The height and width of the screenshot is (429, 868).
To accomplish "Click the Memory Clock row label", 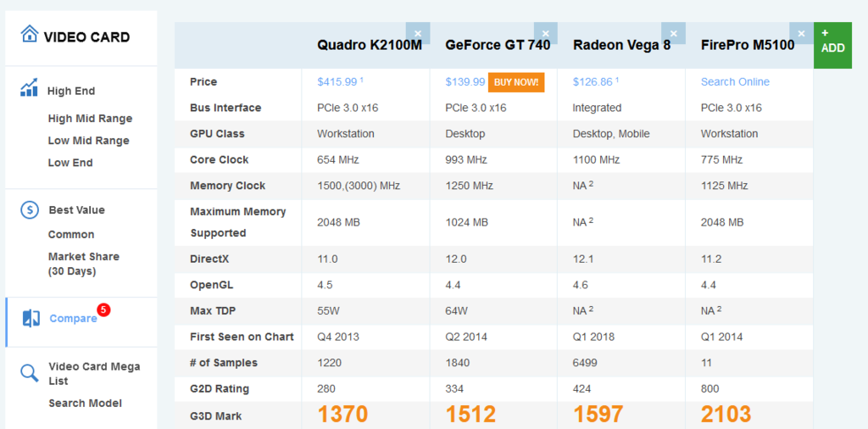I will pos(227,186).
